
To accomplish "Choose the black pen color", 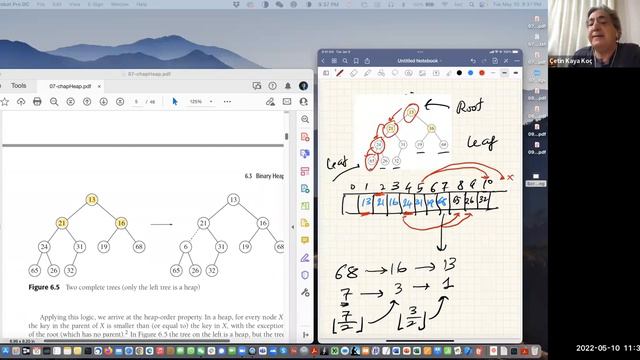I will pos(459,73).
